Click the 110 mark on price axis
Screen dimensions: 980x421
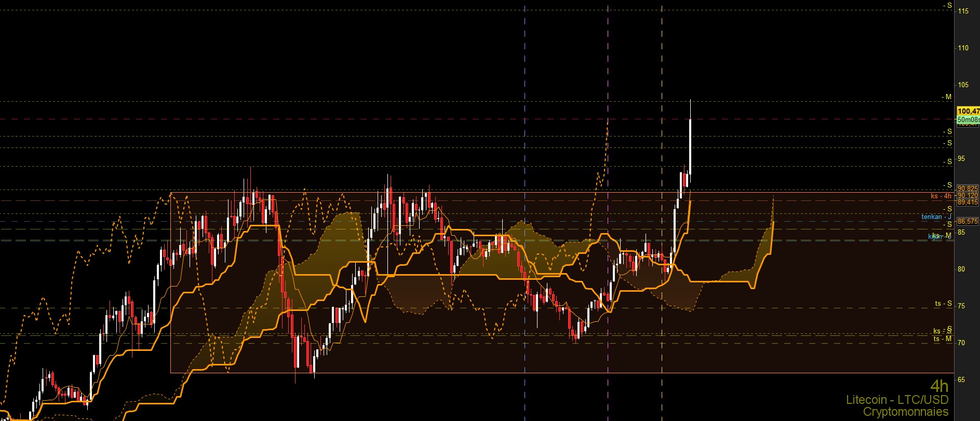[963, 48]
